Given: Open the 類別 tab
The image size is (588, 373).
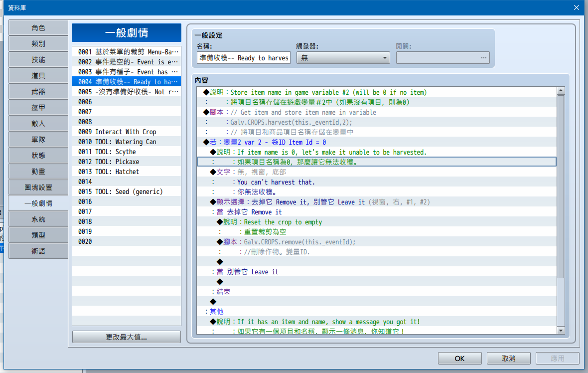Looking at the screenshot, I should (38, 43).
